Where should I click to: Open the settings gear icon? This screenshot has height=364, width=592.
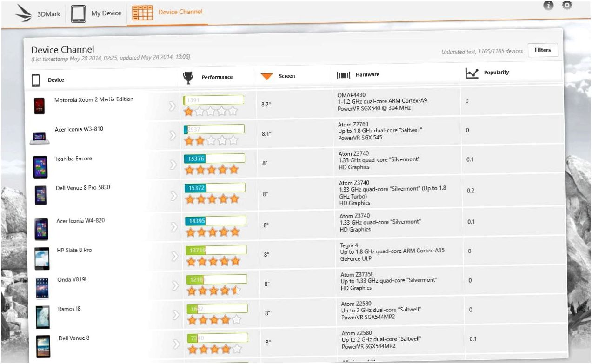pyautogui.click(x=567, y=5)
